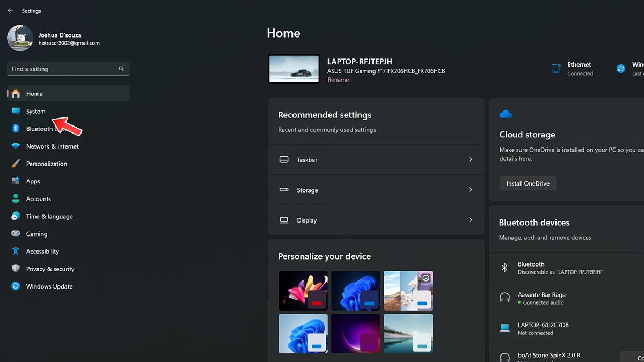Image resolution: width=644 pixels, height=362 pixels.
Task: Click the Bluetooth icon in sidebar
Action: 16,129
